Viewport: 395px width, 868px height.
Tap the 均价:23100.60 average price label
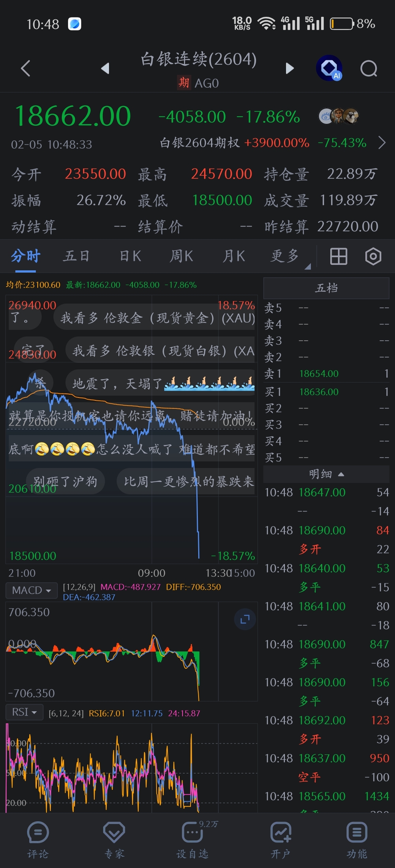coord(33,285)
